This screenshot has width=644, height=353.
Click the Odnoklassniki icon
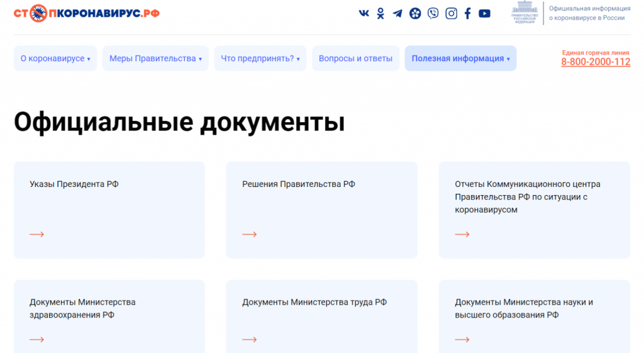pyautogui.click(x=380, y=13)
